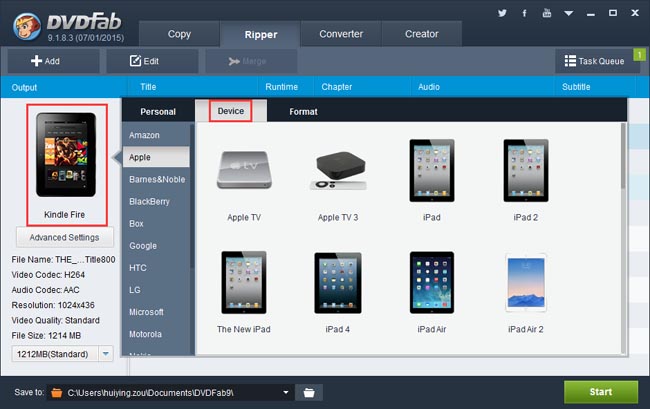Click the orange folder icon beside Save to

[x=56, y=392]
